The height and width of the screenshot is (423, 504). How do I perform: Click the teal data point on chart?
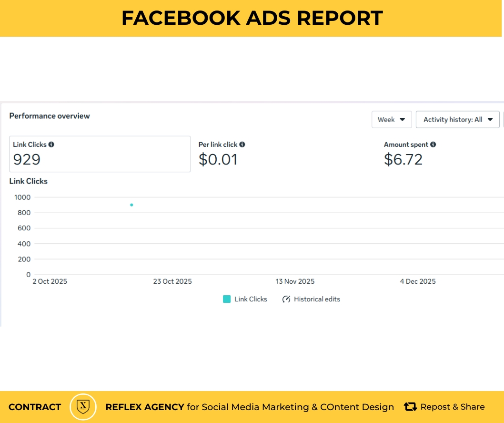(131, 205)
